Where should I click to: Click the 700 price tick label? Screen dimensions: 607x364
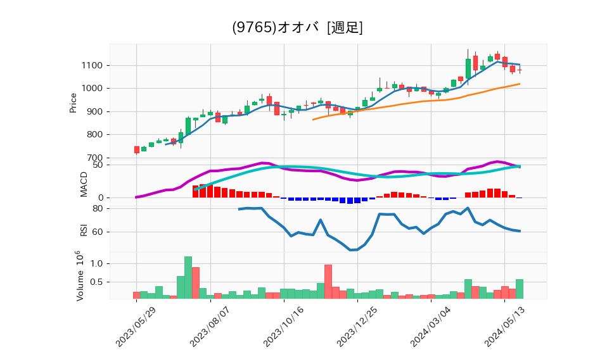coord(94,158)
